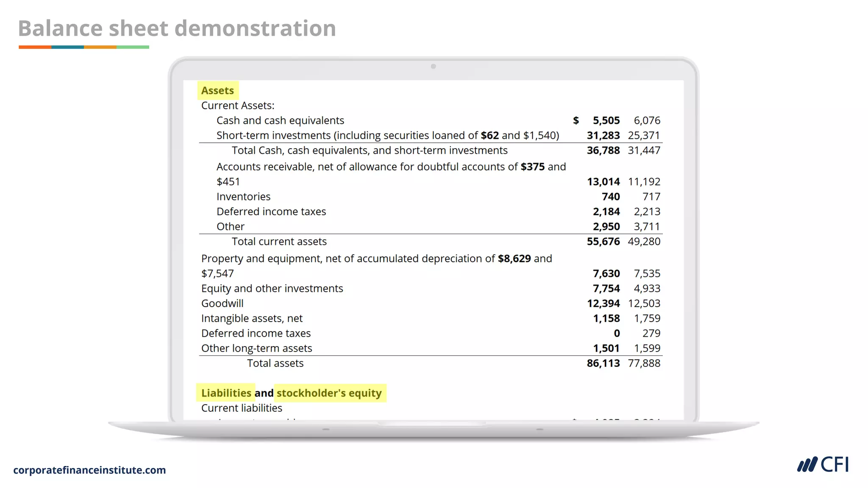Click the orange segment of title underline
Screen dimensions: 868x488
35,47
